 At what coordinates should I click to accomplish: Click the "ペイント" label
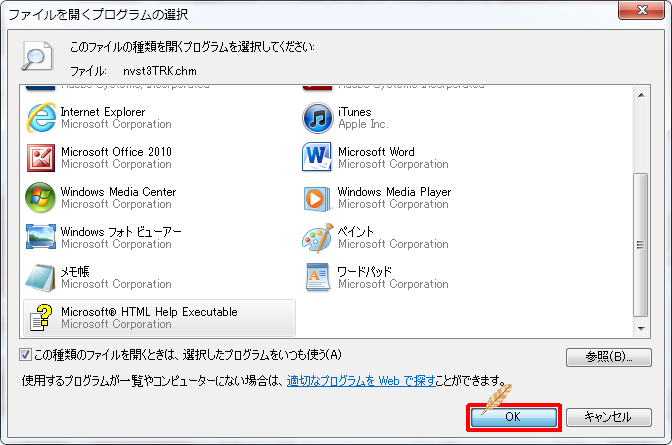[x=355, y=232]
